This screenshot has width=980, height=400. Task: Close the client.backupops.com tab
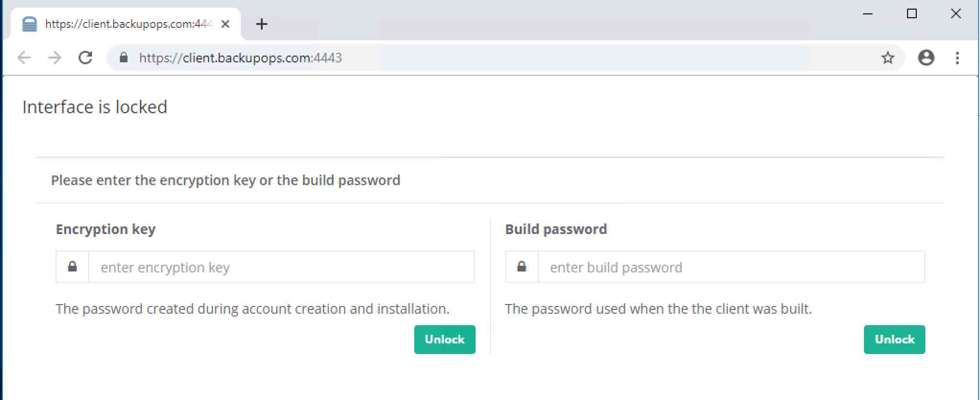pos(225,24)
